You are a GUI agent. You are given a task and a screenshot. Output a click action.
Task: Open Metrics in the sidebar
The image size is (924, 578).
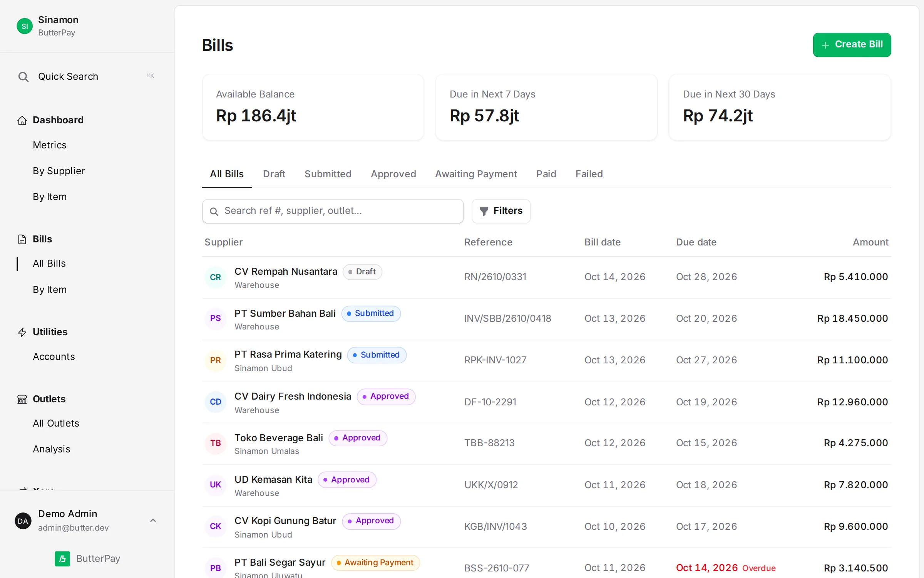[50, 145]
